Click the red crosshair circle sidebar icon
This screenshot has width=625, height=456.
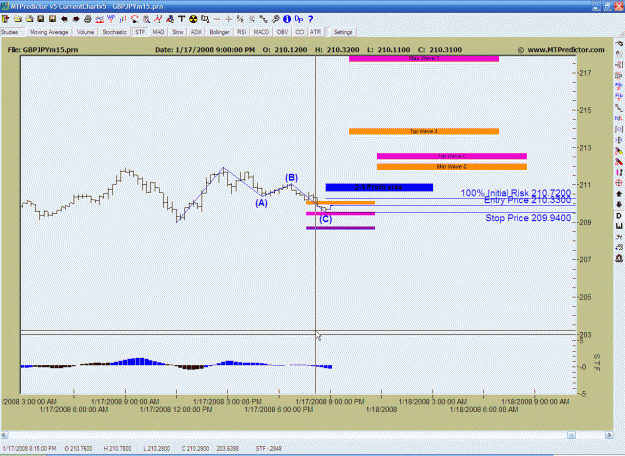click(619, 183)
